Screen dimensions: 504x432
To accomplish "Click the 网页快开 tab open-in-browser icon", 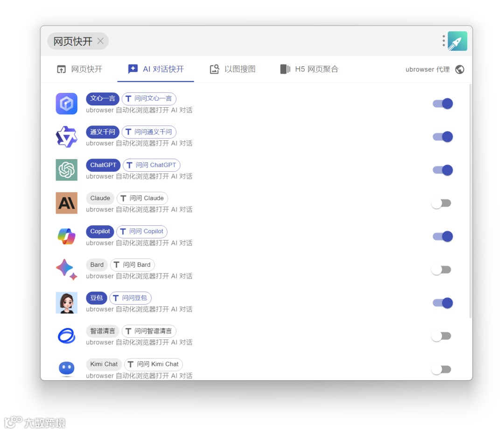I will click(x=61, y=69).
